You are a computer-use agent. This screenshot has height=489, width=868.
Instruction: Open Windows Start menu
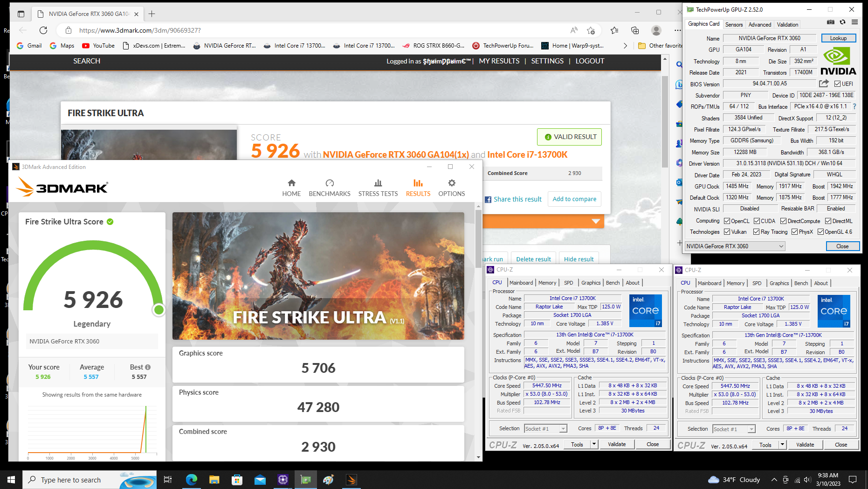pyautogui.click(x=11, y=480)
